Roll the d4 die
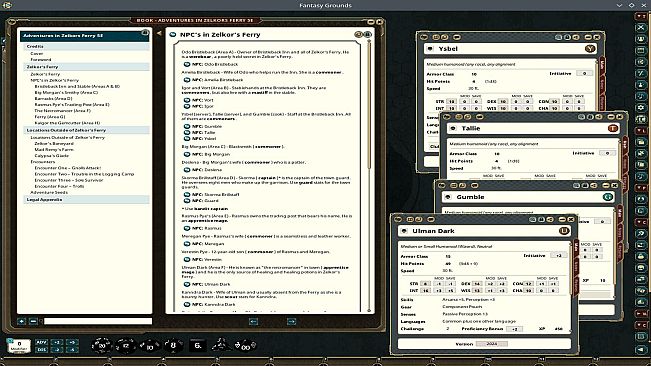The height and width of the screenshot is (366, 651). pyautogui.click(x=220, y=344)
